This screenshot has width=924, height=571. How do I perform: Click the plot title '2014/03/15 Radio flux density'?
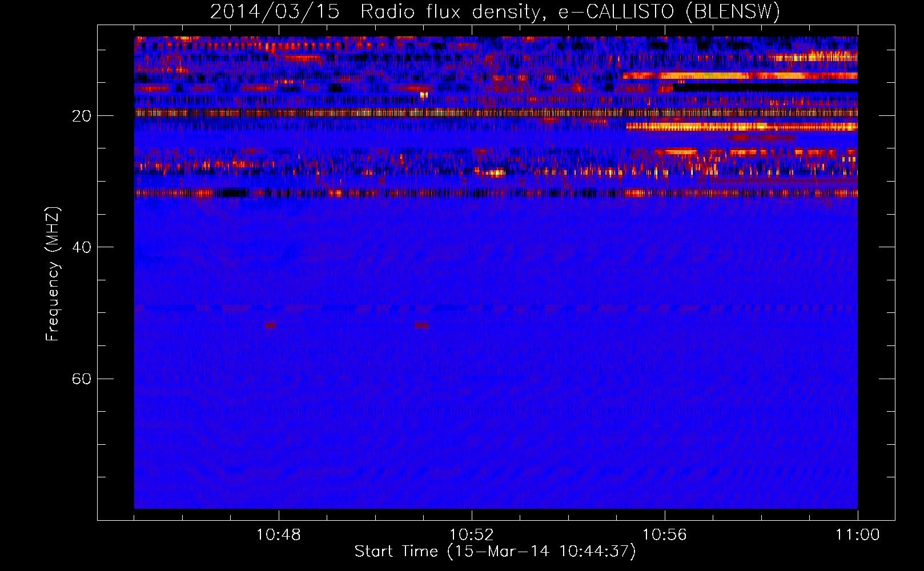pyautogui.click(x=495, y=12)
